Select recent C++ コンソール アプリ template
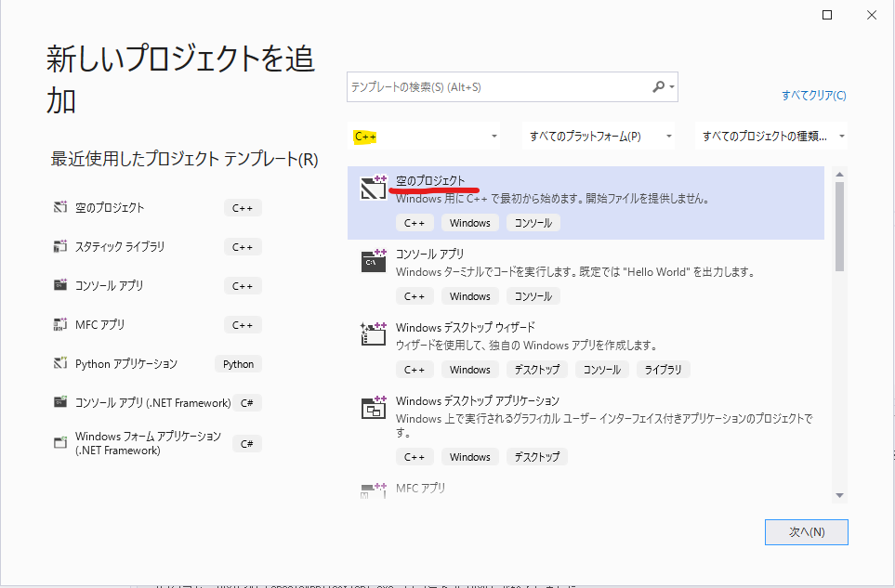 [109, 286]
